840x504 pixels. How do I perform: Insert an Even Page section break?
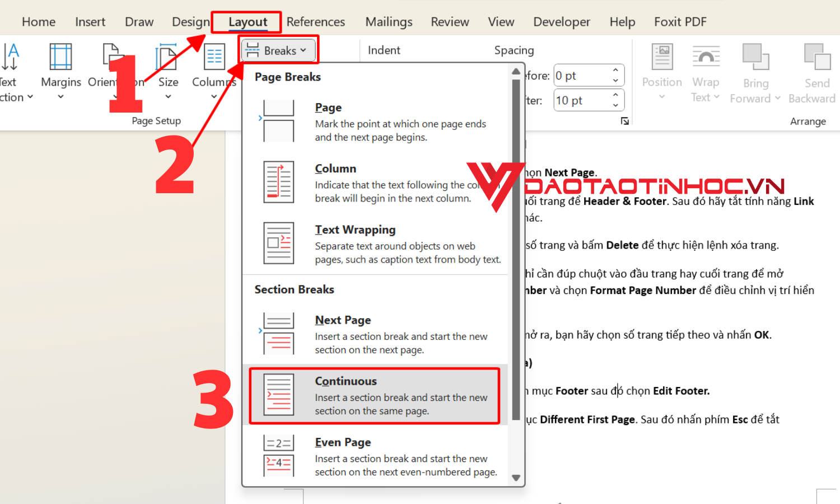point(375,456)
